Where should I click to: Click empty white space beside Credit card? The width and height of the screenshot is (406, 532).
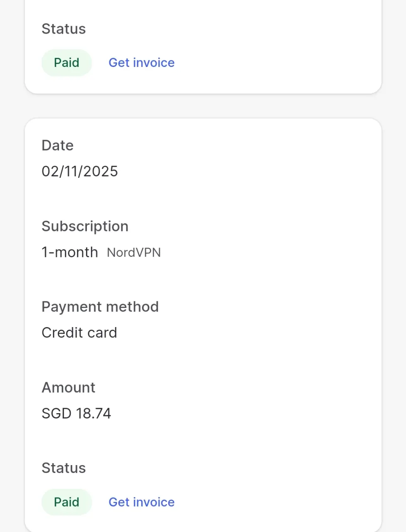249,332
